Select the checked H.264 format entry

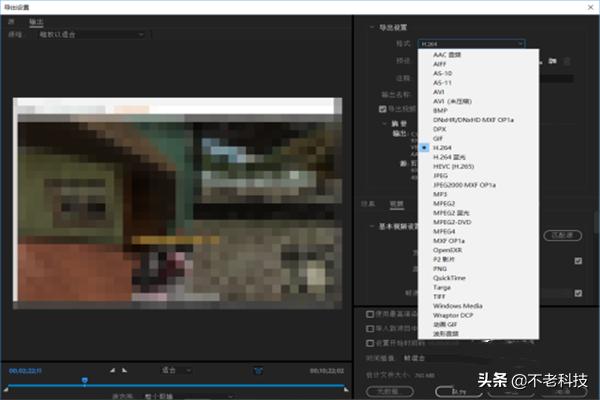pyautogui.click(x=442, y=147)
